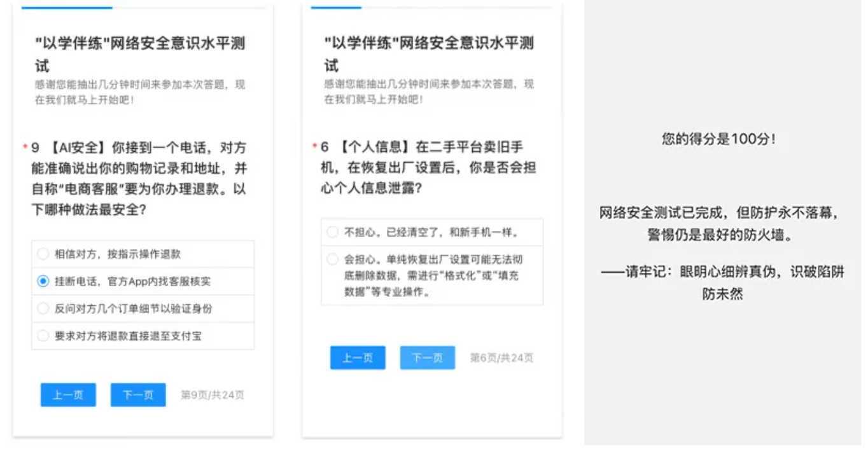This screenshot has width=868, height=449.
Task: Click 上一页 button under question 6
Action: coord(358,357)
